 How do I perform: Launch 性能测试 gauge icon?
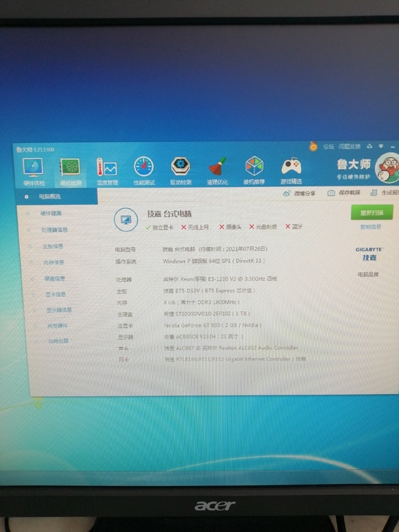coord(144,171)
